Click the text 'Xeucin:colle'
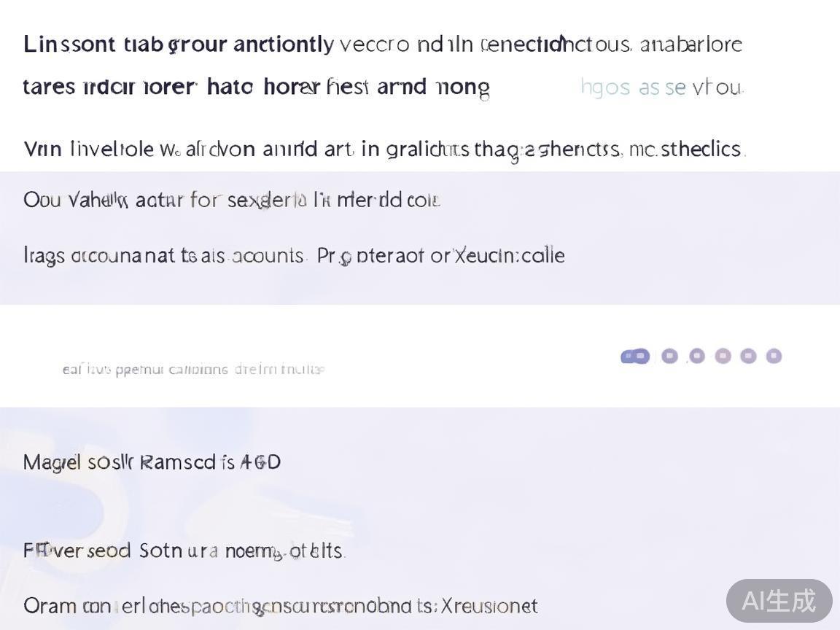 pos(509,256)
